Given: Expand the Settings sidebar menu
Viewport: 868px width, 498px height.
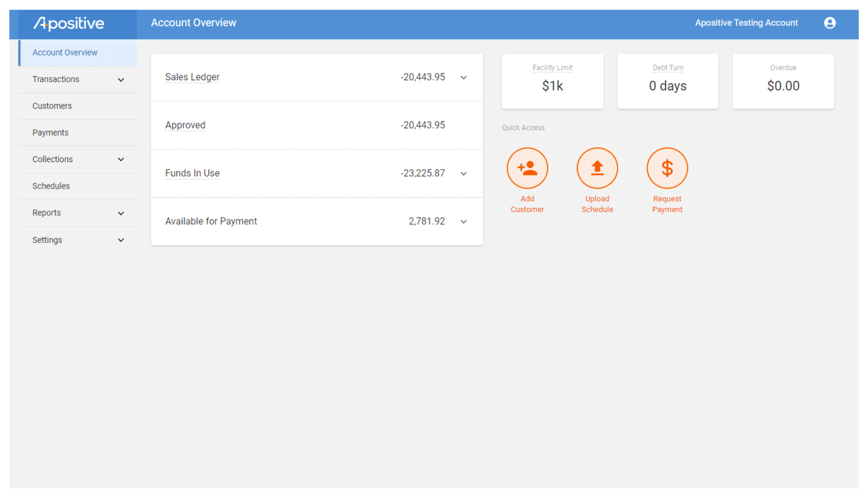Looking at the screenshot, I should (121, 240).
